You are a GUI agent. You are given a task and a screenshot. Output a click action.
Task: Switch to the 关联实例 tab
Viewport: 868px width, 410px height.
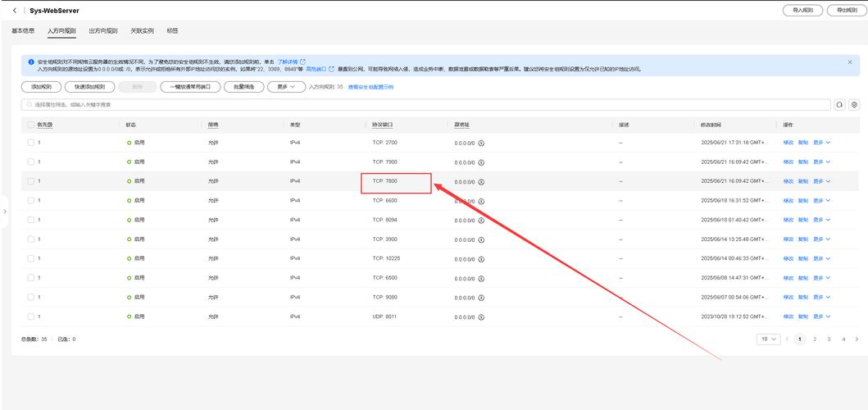pyautogui.click(x=142, y=31)
